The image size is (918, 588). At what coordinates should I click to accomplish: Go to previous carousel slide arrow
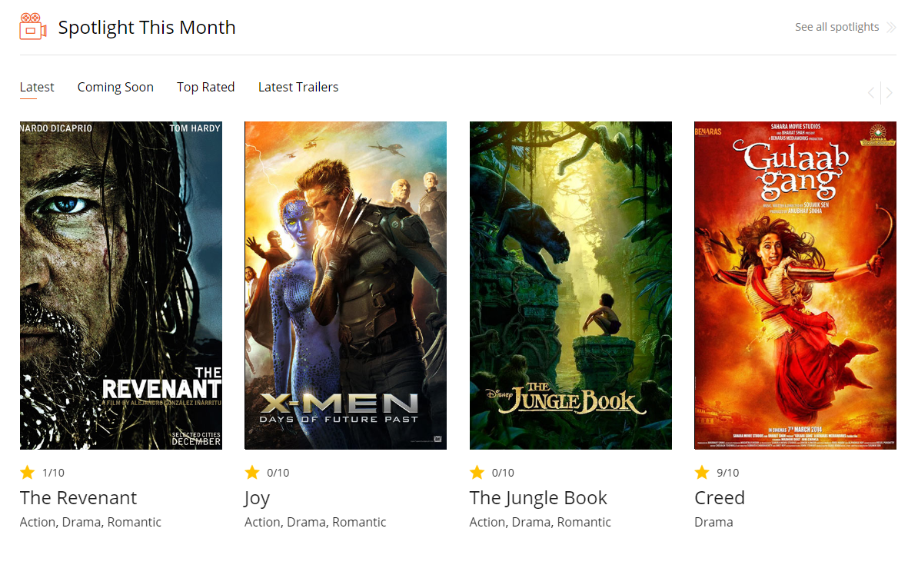point(871,92)
